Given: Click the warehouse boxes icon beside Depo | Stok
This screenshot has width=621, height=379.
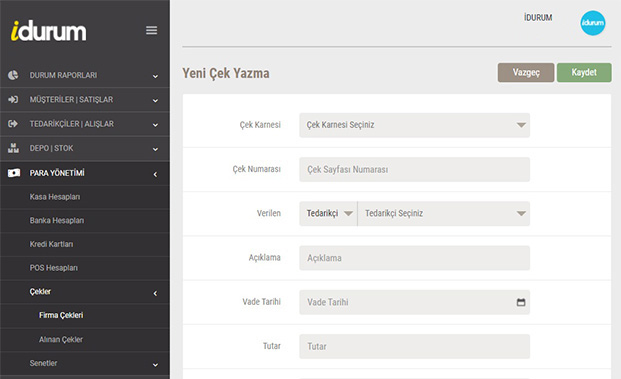Looking at the screenshot, I should point(13,148).
